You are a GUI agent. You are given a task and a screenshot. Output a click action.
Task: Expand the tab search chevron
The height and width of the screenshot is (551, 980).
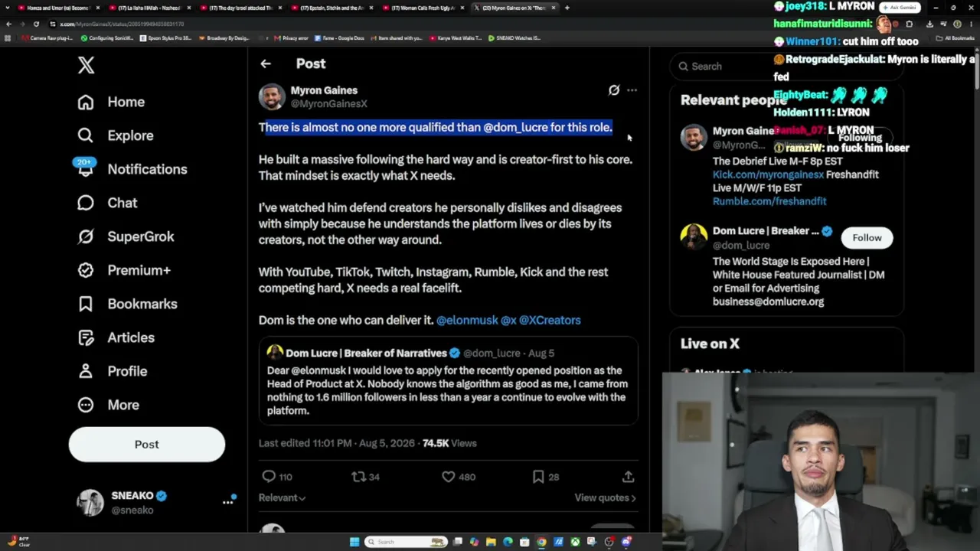click(x=8, y=8)
